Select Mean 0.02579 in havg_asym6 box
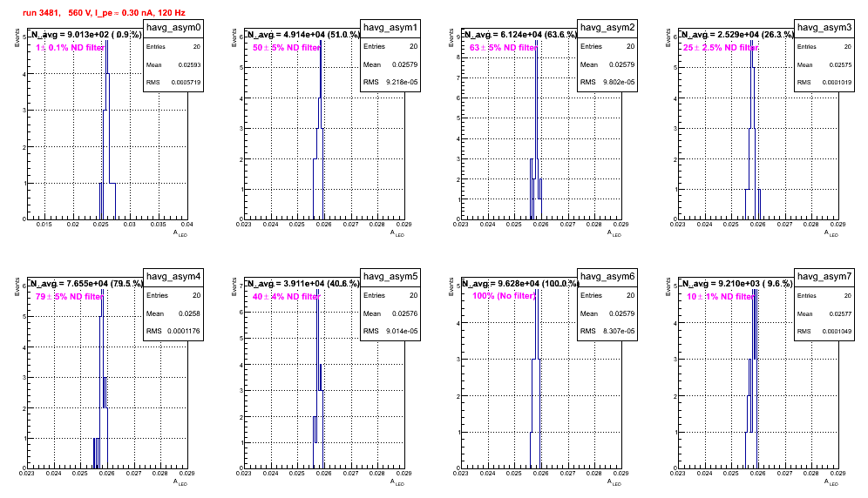868x498 pixels. 622,313
